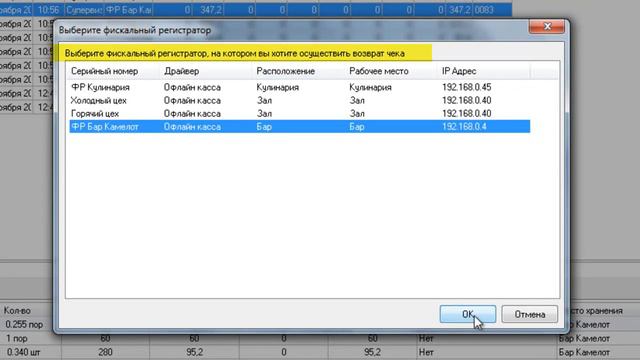Viewport: 640px width, 360px height.
Task: Select the Горячий цех row
Action: pyautogui.click(x=300, y=113)
